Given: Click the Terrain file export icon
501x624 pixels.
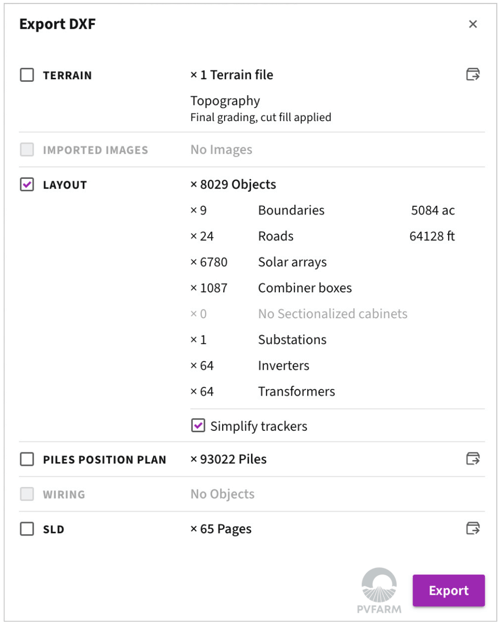Looking at the screenshot, I should (x=472, y=74).
